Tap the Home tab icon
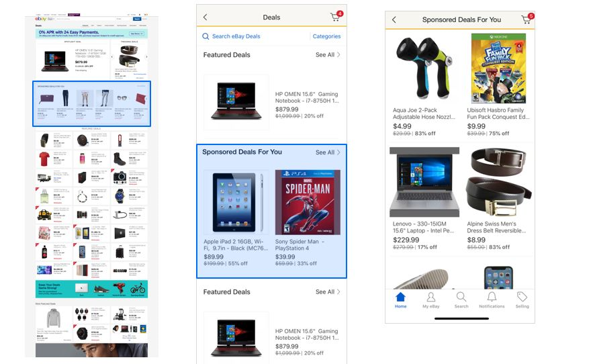The height and width of the screenshot is (364, 593). click(x=400, y=300)
